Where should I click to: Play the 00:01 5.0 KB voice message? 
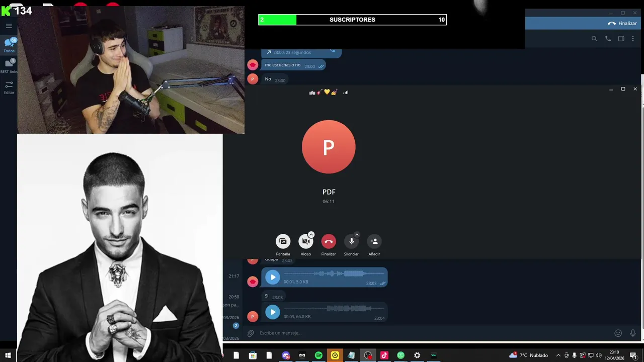(272, 277)
